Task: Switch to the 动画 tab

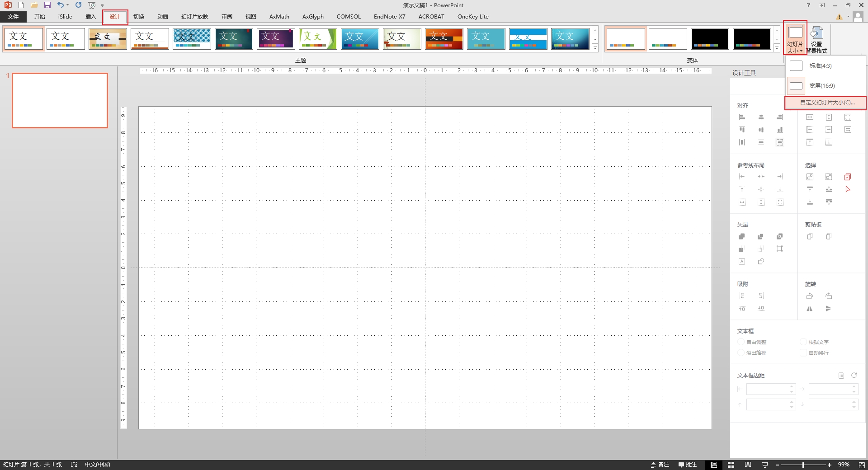Action: pos(163,17)
